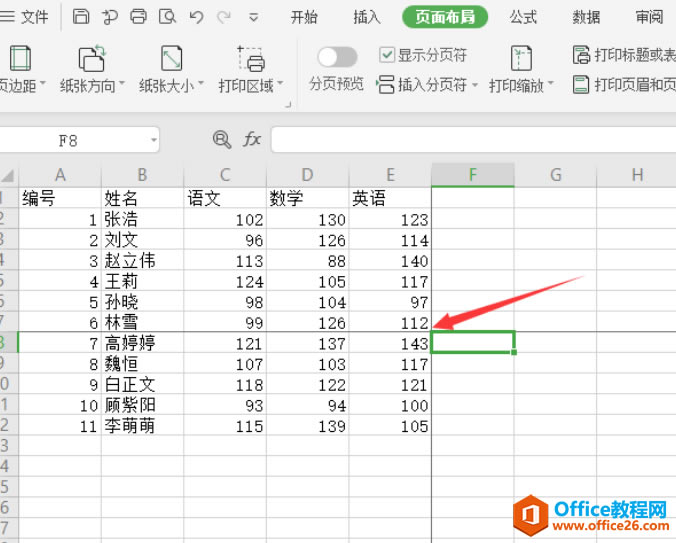
Task: Expand the quick access toolbar dropdown
Action: (x=254, y=18)
